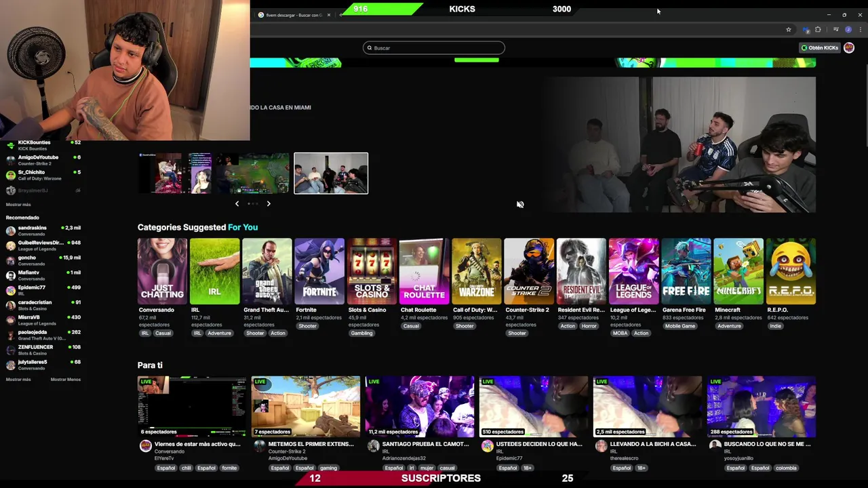The width and height of the screenshot is (868, 488).
Task: Close the 'fivem descargar' browser tab
Action: tap(329, 15)
